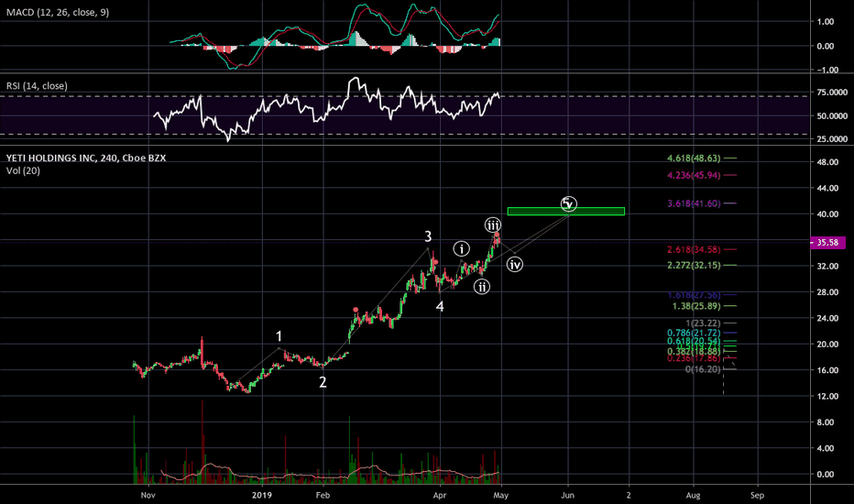Screen dimensions: 854x504
Task: Click the current price tag 35.58
Action: 827,243
